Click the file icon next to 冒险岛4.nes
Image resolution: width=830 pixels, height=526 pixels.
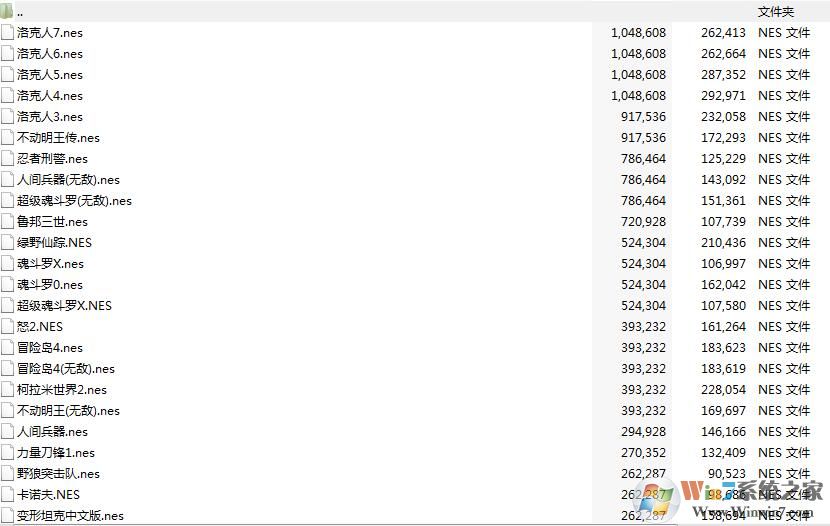click(7, 347)
